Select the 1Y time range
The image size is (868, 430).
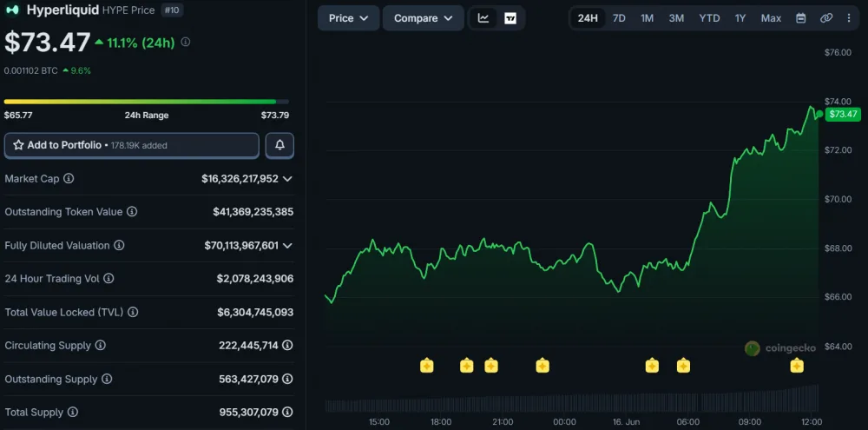coord(740,18)
